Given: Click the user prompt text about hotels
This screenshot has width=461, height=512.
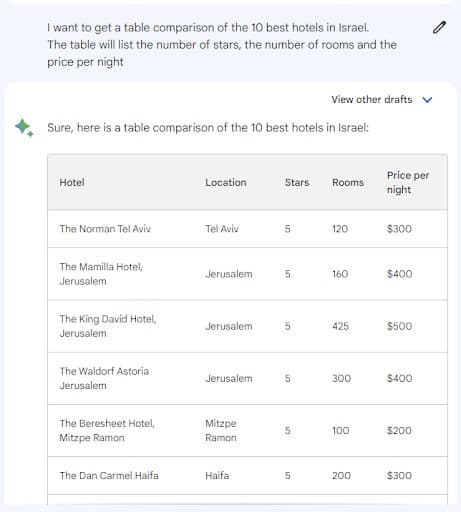Looking at the screenshot, I should coord(222,45).
